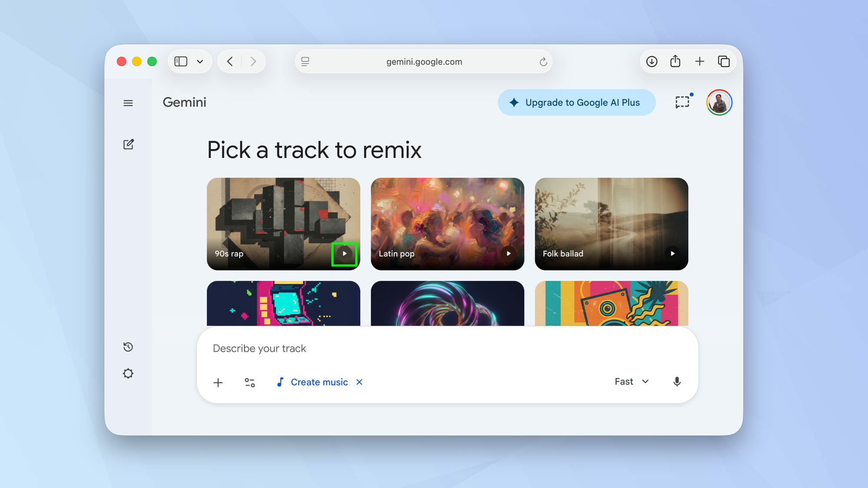The height and width of the screenshot is (488, 868).
Task: Activate the microphone voice input
Action: (677, 382)
